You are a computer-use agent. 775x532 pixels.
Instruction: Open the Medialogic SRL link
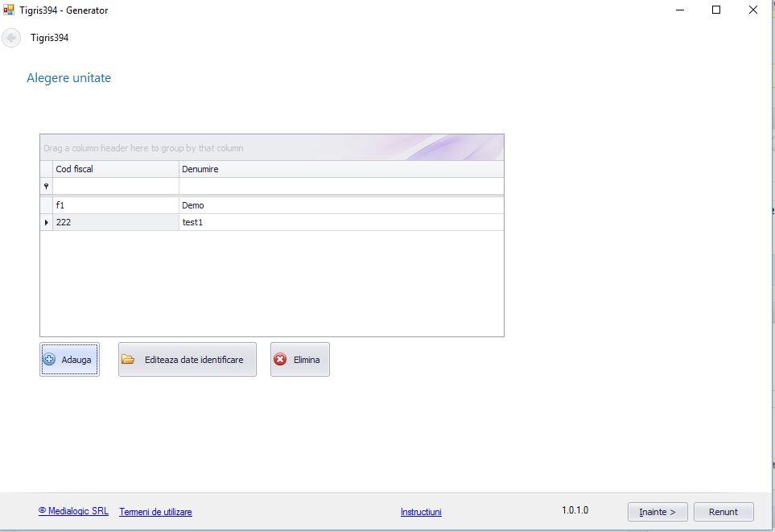[73, 511]
